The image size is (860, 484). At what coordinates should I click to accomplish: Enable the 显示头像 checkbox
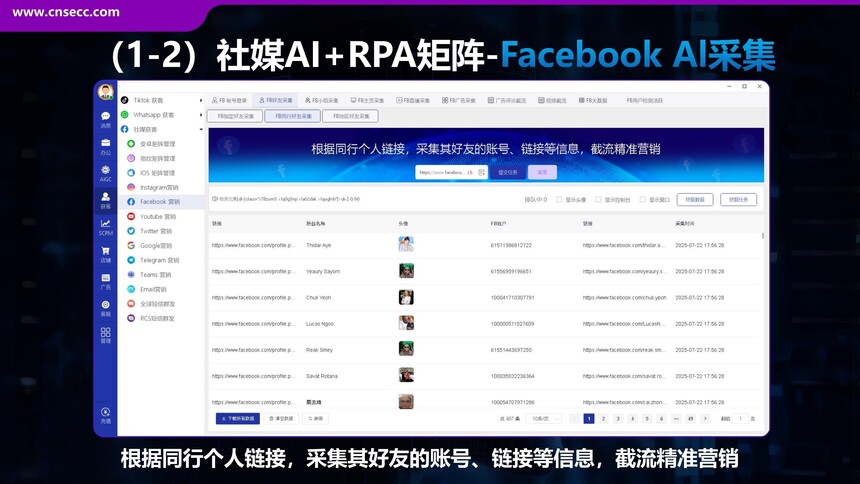pyautogui.click(x=559, y=199)
